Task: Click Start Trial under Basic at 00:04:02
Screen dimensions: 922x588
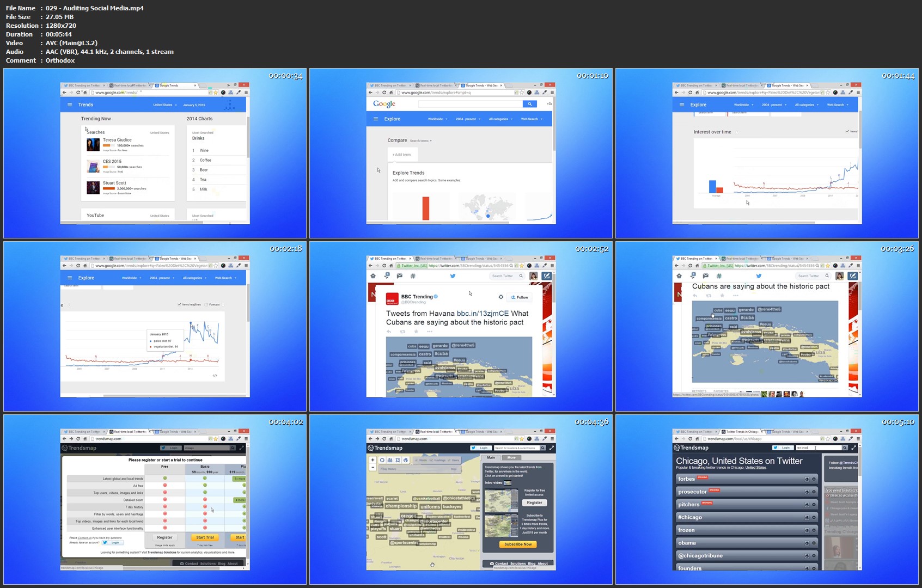Action: pos(205,537)
